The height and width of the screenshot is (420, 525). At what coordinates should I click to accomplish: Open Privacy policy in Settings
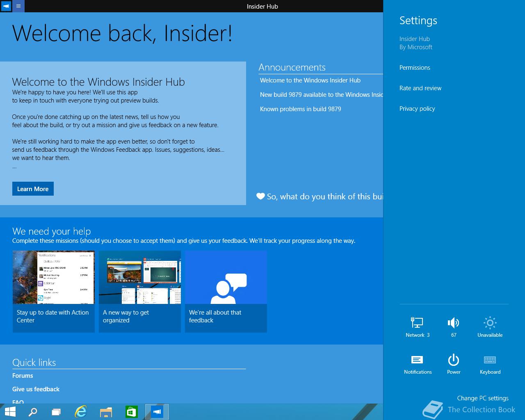point(417,109)
